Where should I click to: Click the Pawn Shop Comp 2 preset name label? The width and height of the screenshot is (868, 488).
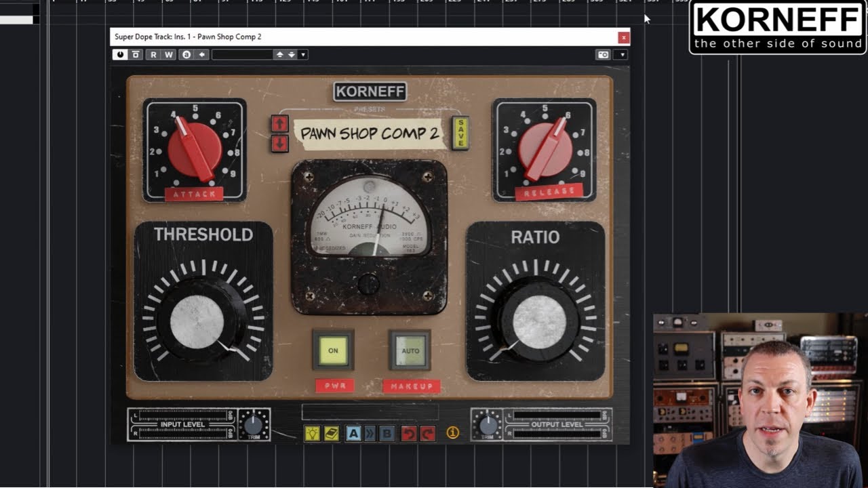[x=370, y=133]
